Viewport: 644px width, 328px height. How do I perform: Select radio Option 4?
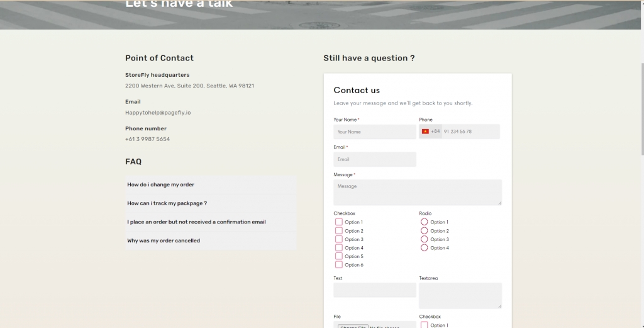pos(424,248)
